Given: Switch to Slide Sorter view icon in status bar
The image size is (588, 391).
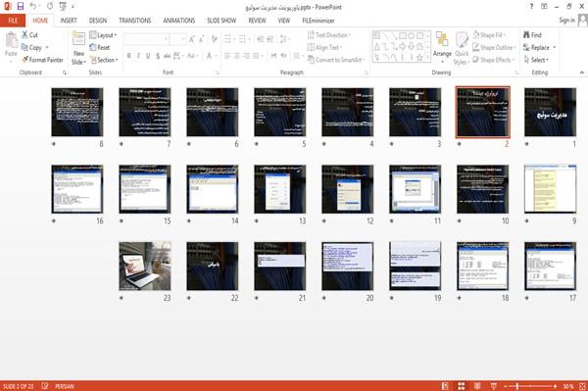Looking at the screenshot, I should [462, 386].
